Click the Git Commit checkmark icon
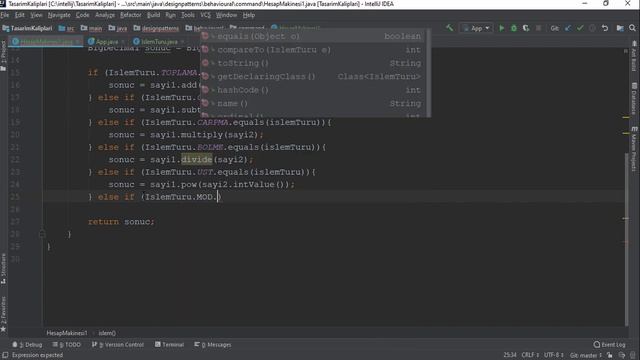The height and width of the screenshot is (360, 640). [580, 28]
